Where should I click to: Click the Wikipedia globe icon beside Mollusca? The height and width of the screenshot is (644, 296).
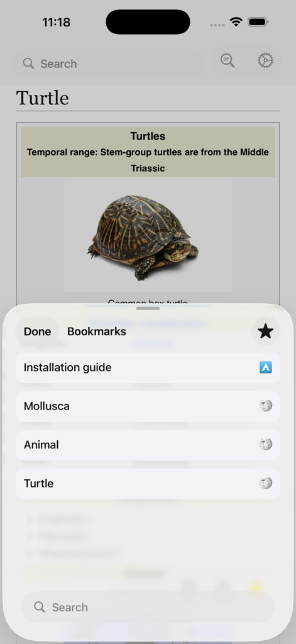[x=266, y=406]
